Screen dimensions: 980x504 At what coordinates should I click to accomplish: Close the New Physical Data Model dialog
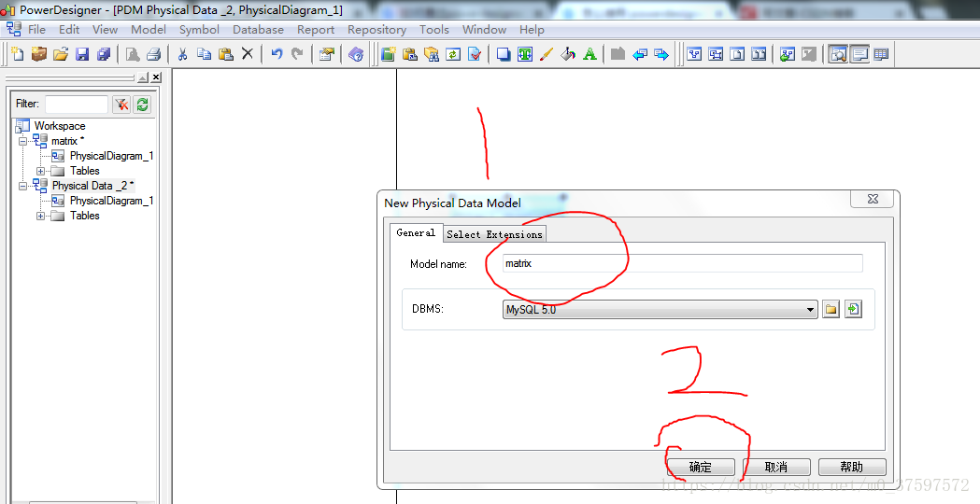[x=873, y=199]
